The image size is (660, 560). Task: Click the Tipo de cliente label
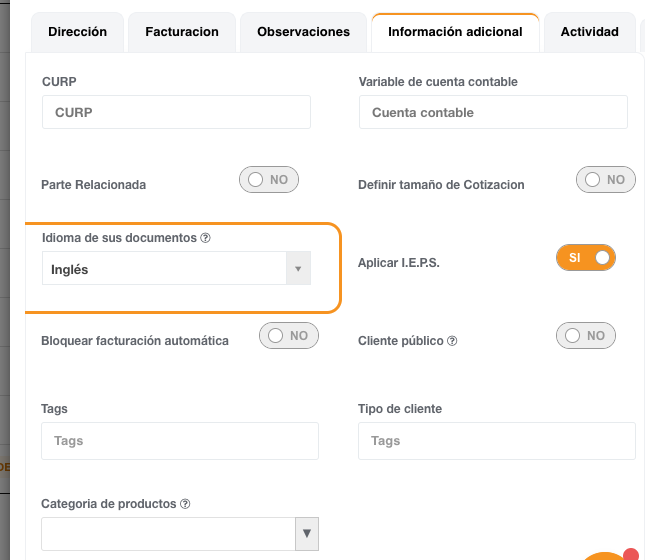point(400,409)
